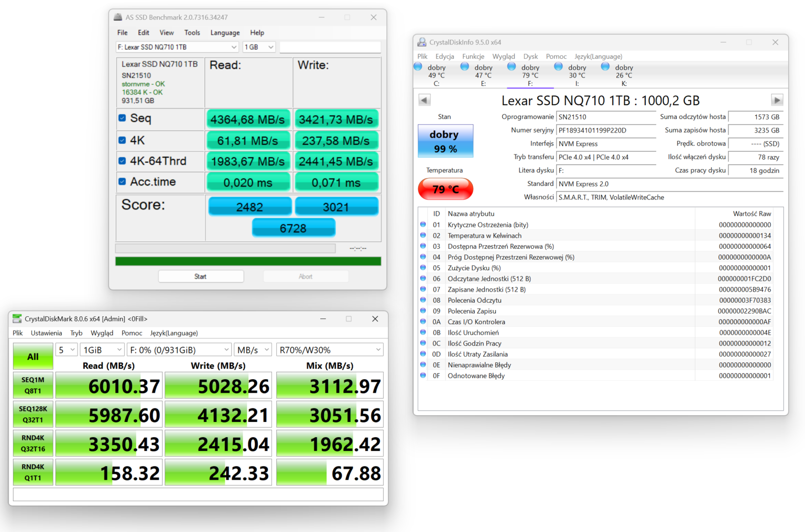Click the right arrow to view next disk

point(777,99)
